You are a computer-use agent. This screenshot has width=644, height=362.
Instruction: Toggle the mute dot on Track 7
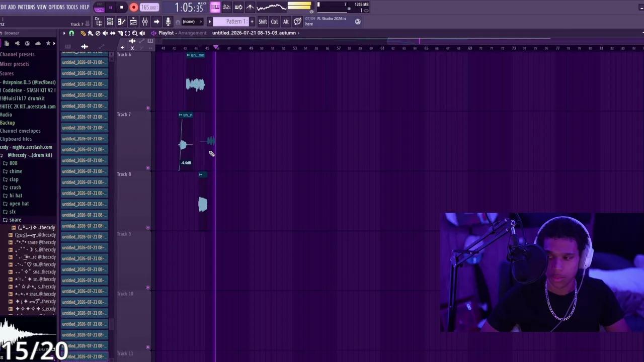[x=148, y=168]
